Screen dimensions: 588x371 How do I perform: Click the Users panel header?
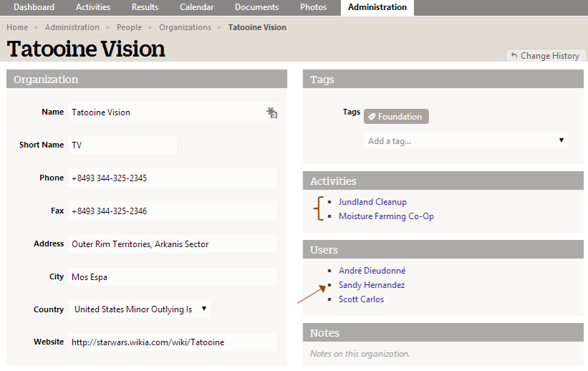tap(443, 249)
